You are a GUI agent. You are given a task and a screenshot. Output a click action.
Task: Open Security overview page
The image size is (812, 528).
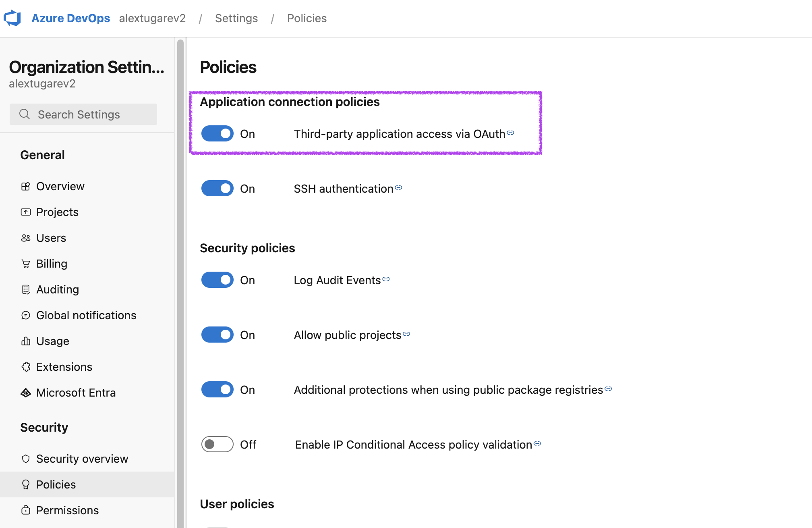click(x=82, y=459)
